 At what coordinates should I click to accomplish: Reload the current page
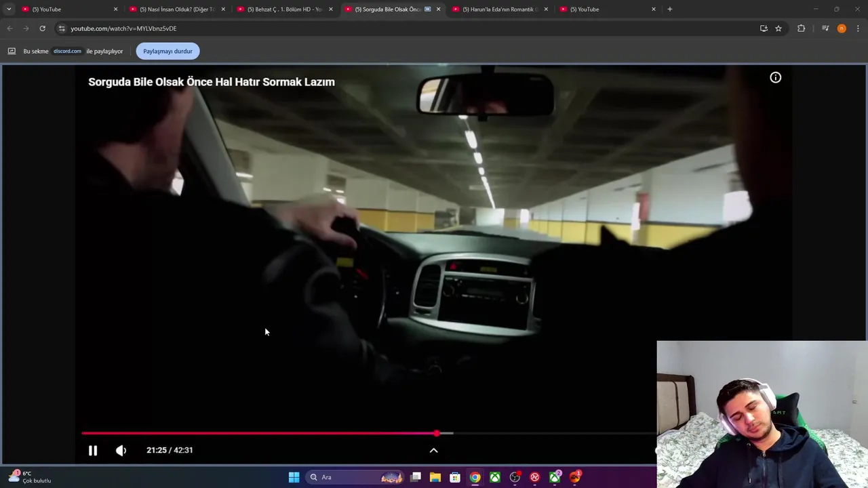click(42, 28)
